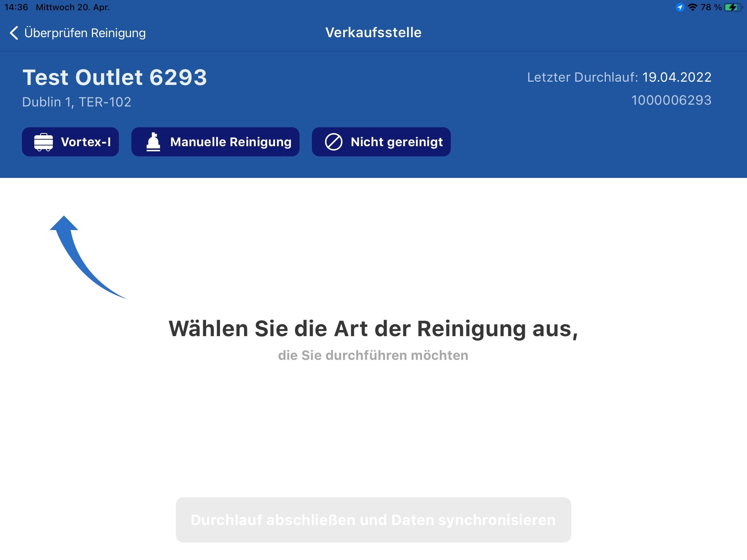This screenshot has width=747, height=560.
Task: Tap the Letzter Durchlauf label
Action: (582, 77)
